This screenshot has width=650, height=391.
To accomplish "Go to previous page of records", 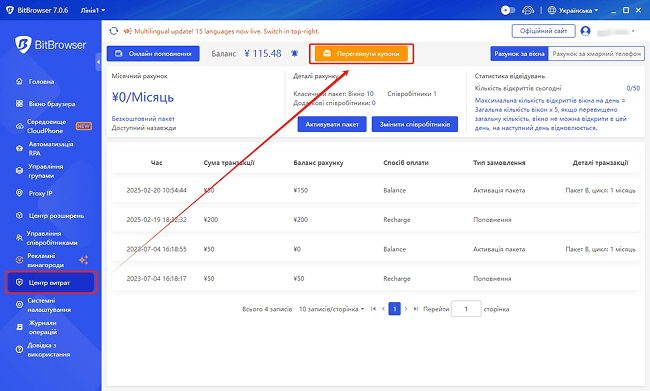I will pos(383,309).
